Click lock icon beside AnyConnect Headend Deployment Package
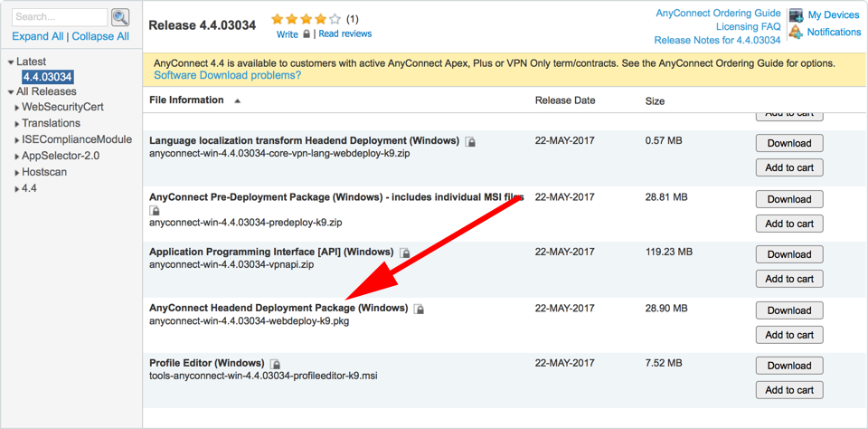This screenshot has height=429, width=868. pyautogui.click(x=419, y=308)
